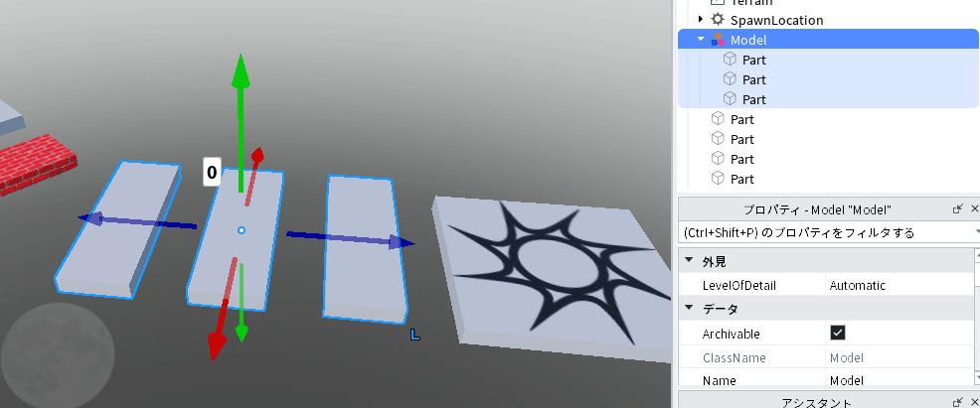Grab the large red move arrow pointing toward camera
The height and width of the screenshot is (408, 980).
coord(217,345)
